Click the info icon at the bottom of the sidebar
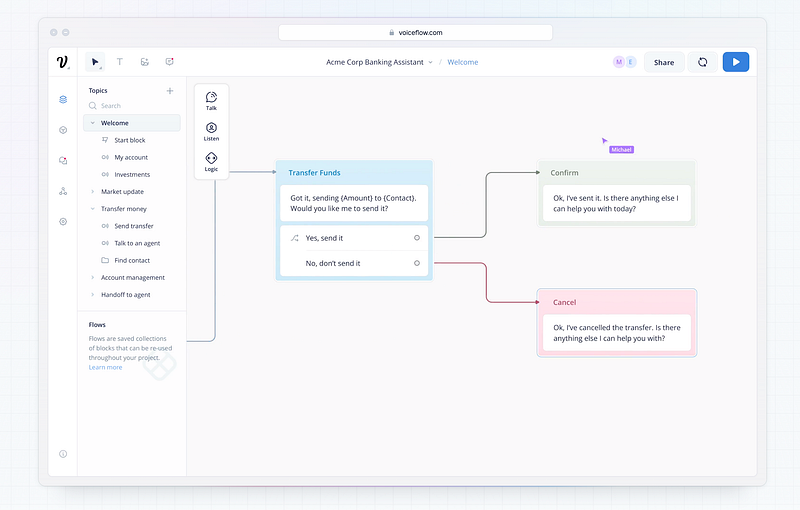 (63, 454)
